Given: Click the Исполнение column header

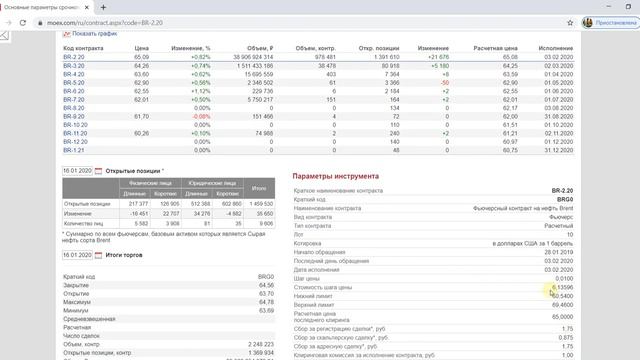Looking at the screenshot, I should coord(556,48).
